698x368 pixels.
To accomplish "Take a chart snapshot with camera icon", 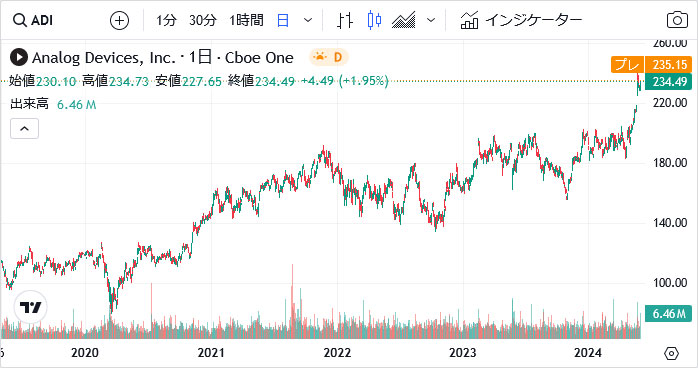I will [x=677, y=20].
